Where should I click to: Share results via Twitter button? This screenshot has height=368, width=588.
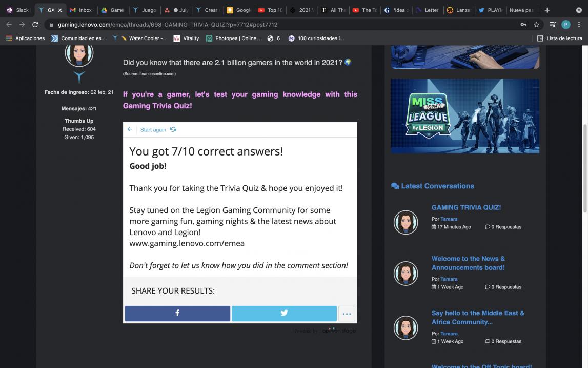tap(284, 313)
